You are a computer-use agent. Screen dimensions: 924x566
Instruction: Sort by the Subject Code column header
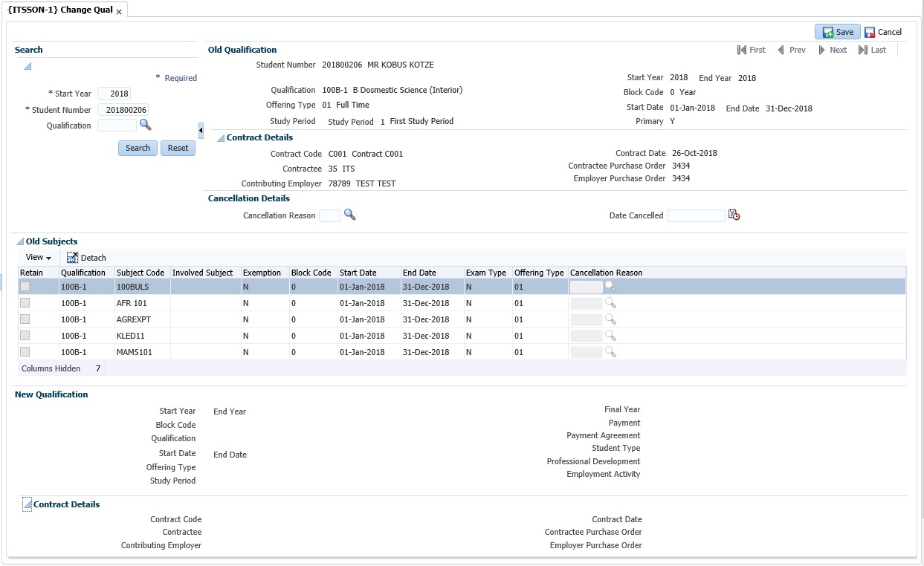pos(140,273)
